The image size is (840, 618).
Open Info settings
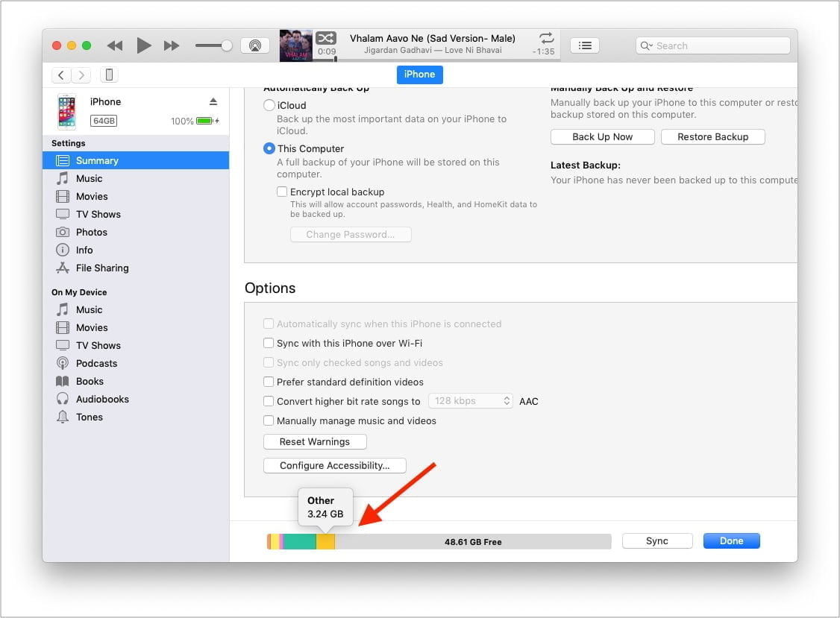136,250
